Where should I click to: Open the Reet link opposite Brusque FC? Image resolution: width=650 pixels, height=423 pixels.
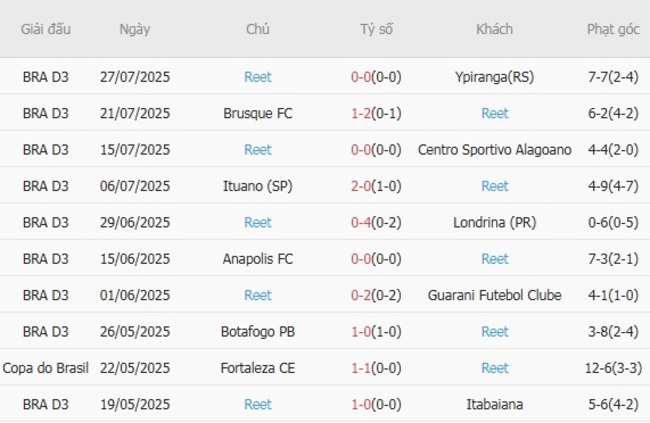click(494, 113)
